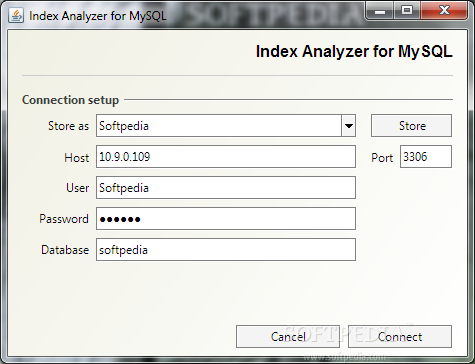Focus the User input field

pyautogui.click(x=226, y=188)
